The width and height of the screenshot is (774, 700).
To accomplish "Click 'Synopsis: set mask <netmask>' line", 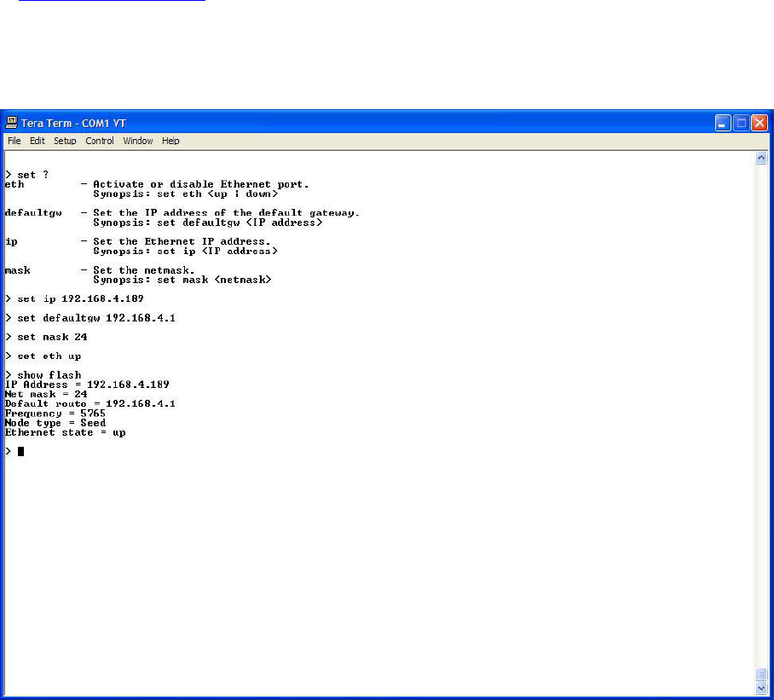I will coord(182,280).
